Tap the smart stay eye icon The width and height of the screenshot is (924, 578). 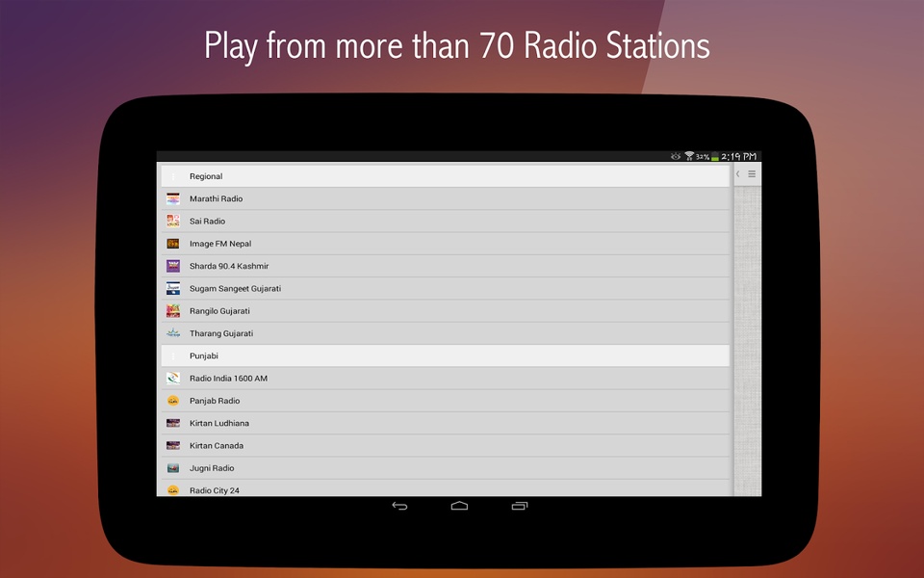(x=676, y=156)
